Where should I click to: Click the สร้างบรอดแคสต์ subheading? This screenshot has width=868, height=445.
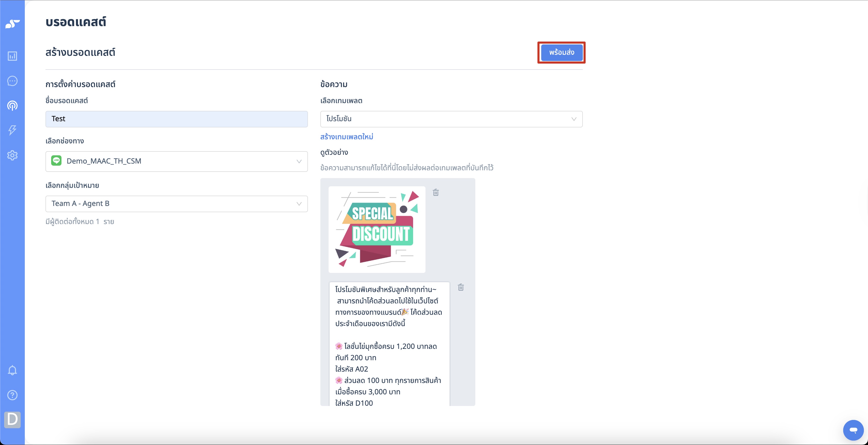pos(80,53)
